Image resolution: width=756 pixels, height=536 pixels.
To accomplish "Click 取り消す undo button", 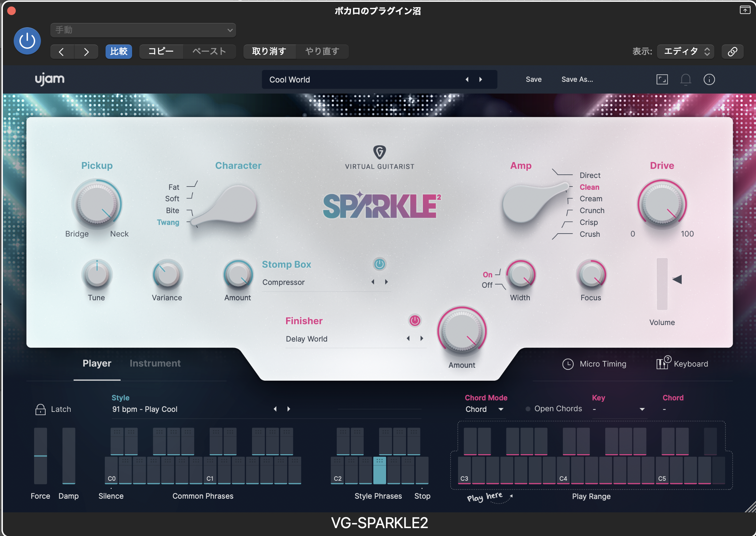I will (x=269, y=51).
